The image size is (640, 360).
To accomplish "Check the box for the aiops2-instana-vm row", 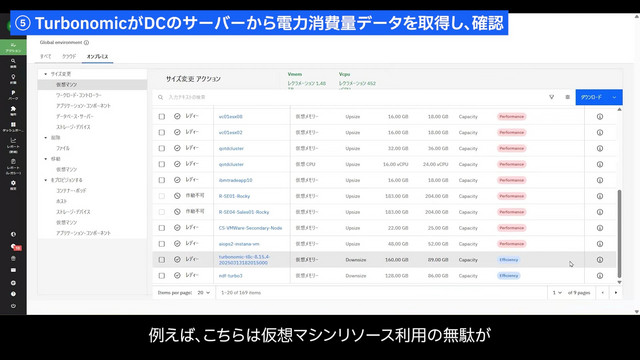I will click(x=162, y=244).
